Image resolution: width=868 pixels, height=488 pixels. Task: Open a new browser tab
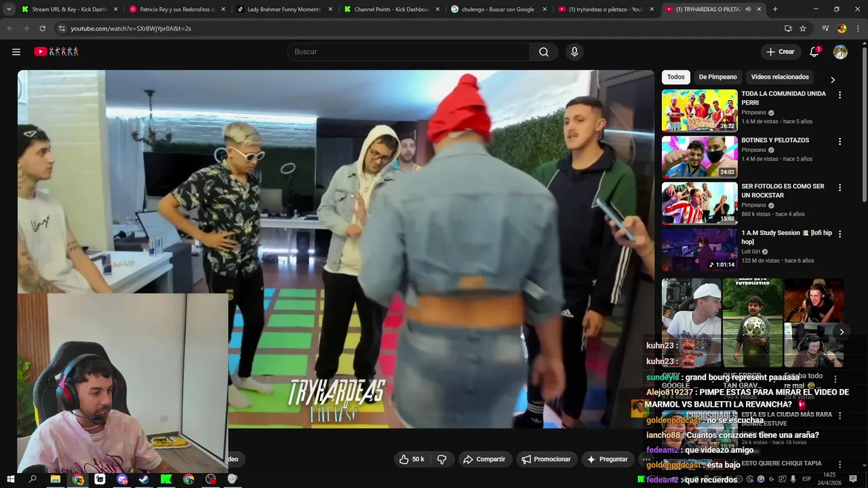click(x=775, y=9)
